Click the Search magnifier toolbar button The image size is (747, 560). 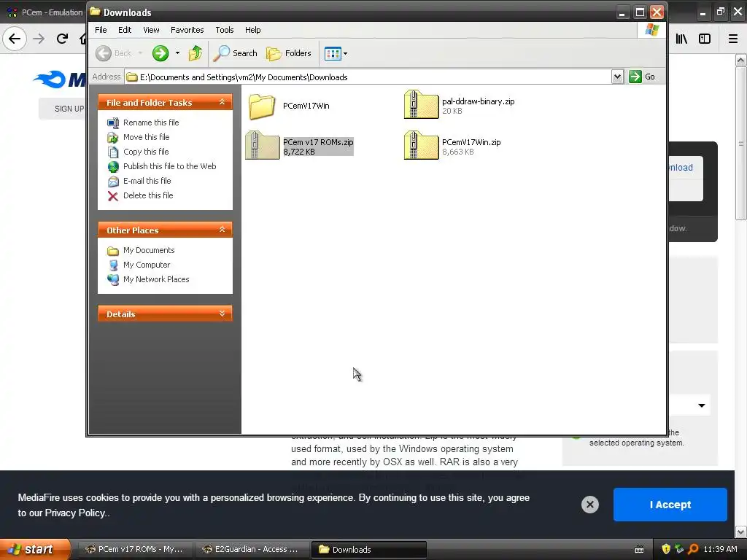coord(235,53)
